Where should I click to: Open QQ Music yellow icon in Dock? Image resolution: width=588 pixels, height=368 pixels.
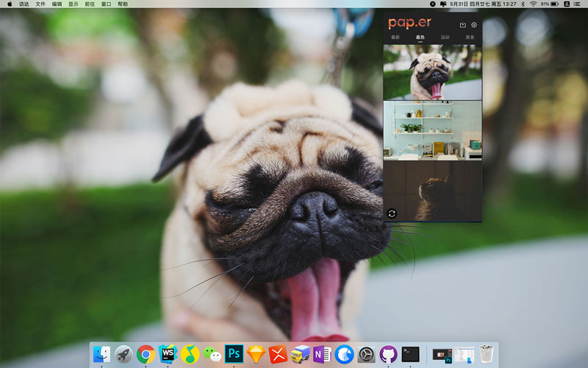[x=190, y=354]
